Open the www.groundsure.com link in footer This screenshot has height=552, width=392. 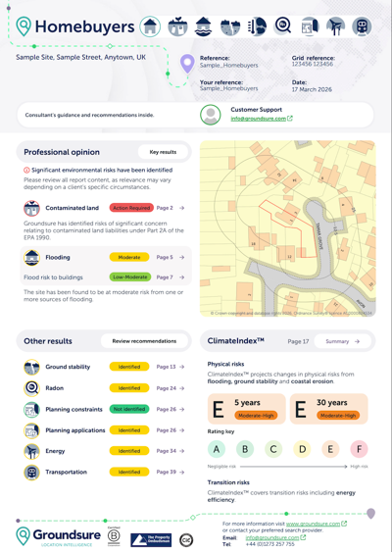point(314,524)
